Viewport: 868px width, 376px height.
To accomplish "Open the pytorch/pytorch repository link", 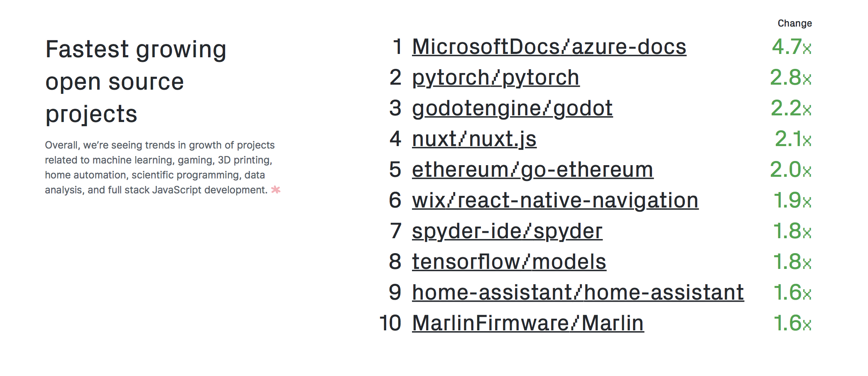I will tap(495, 78).
